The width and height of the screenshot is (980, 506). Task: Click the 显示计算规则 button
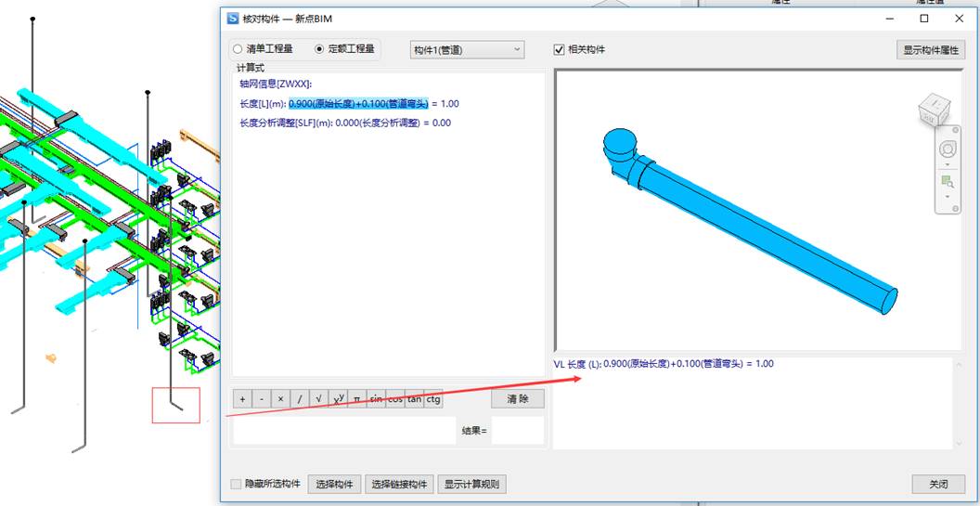click(x=471, y=484)
